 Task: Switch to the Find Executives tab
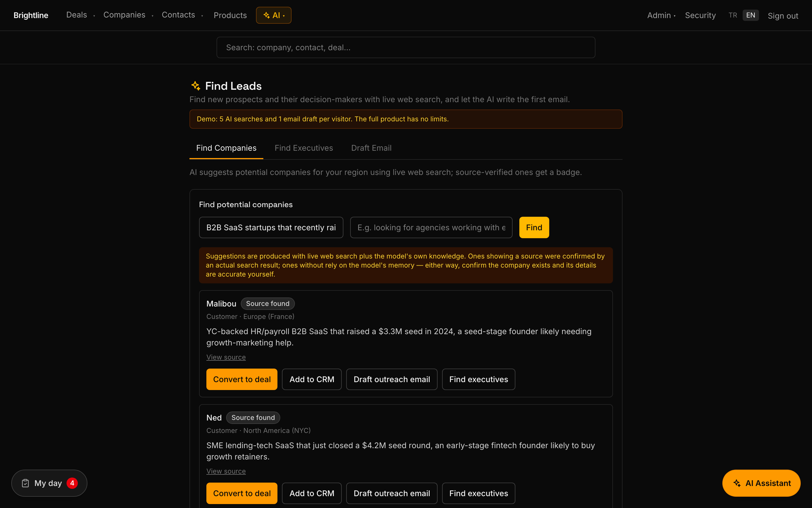click(x=304, y=148)
